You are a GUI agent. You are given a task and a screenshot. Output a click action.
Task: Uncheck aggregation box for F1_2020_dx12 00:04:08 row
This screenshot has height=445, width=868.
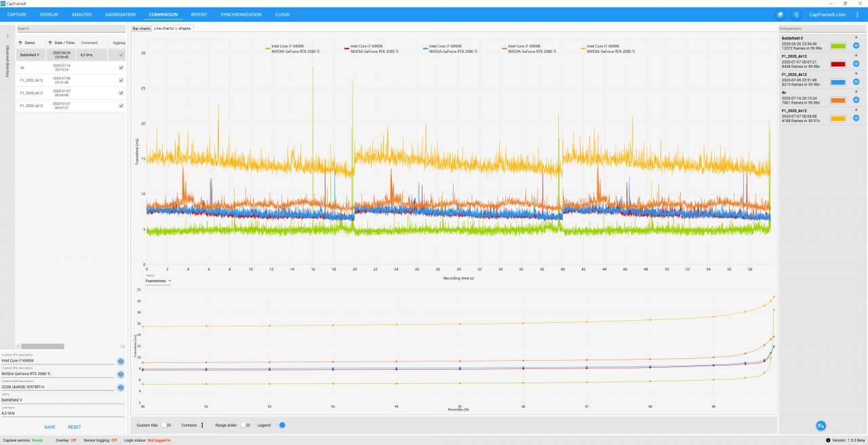[x=121, y=93]
